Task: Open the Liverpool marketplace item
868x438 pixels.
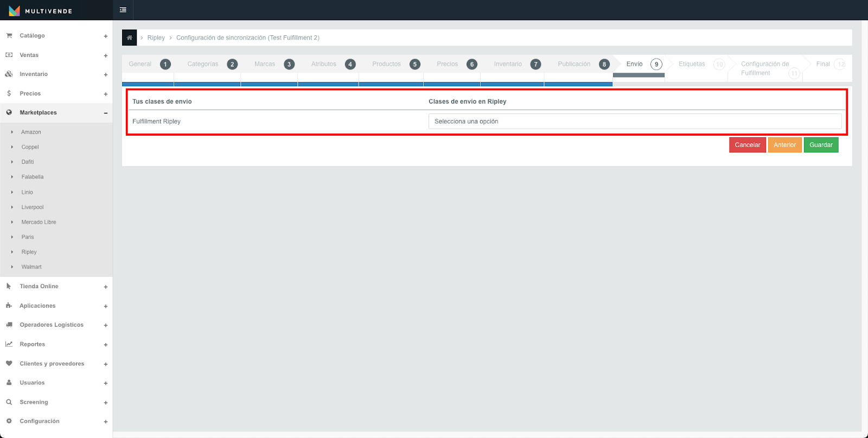Action: pyautogui.click(x=33, y=207)
